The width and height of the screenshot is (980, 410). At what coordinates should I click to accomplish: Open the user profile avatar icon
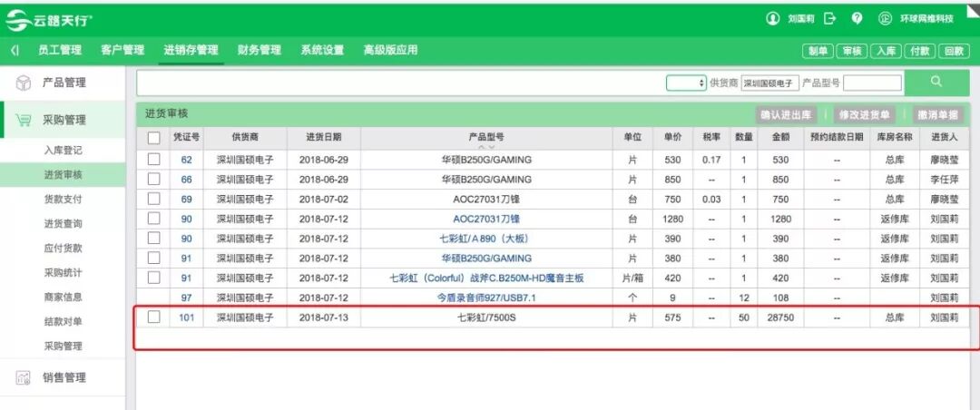tap(773, 19)
